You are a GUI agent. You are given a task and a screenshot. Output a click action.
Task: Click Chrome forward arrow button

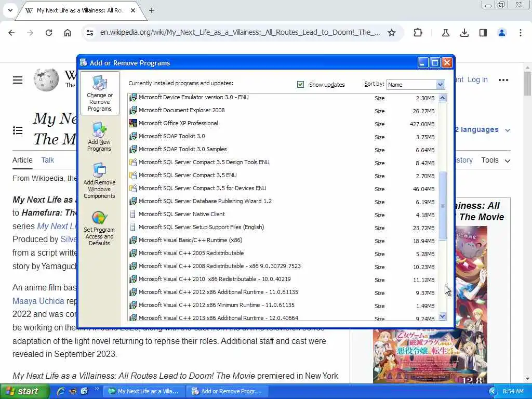click(30, 33)
